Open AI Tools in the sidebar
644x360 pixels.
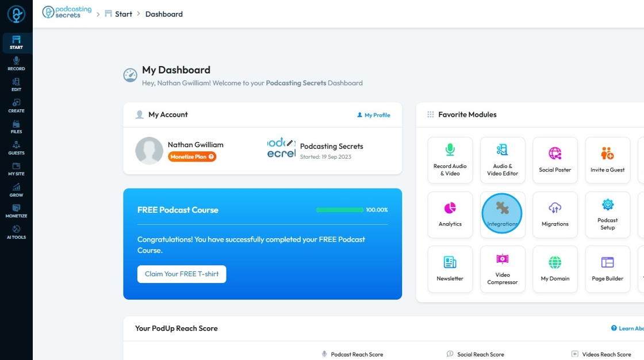click(x=16, y=232)
